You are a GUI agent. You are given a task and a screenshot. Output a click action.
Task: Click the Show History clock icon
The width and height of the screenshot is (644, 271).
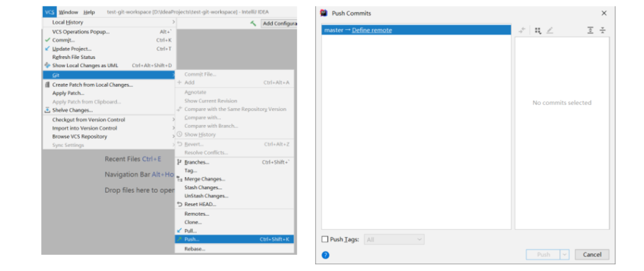tap(179, 134)
